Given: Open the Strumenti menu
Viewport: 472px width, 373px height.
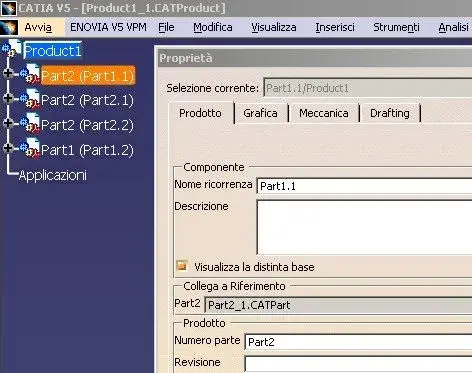Looking at the screenshot, I should pos(396,27).
